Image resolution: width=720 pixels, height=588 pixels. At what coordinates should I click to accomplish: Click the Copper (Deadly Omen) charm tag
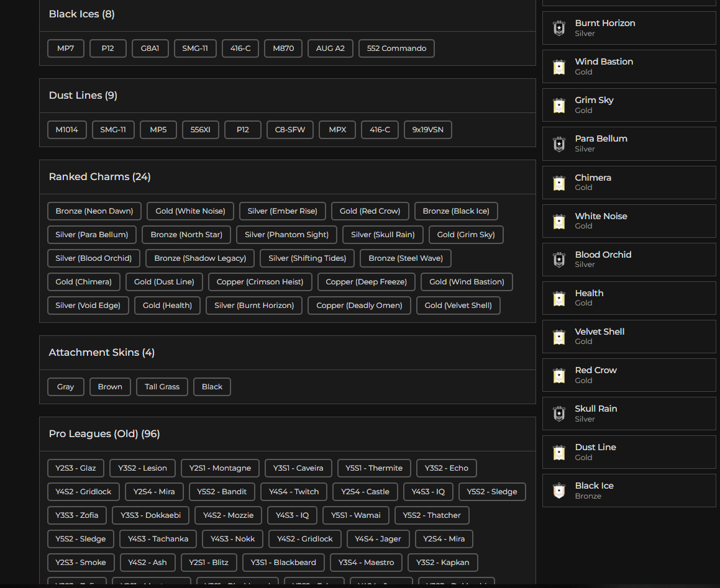click(x=359, y=305)
